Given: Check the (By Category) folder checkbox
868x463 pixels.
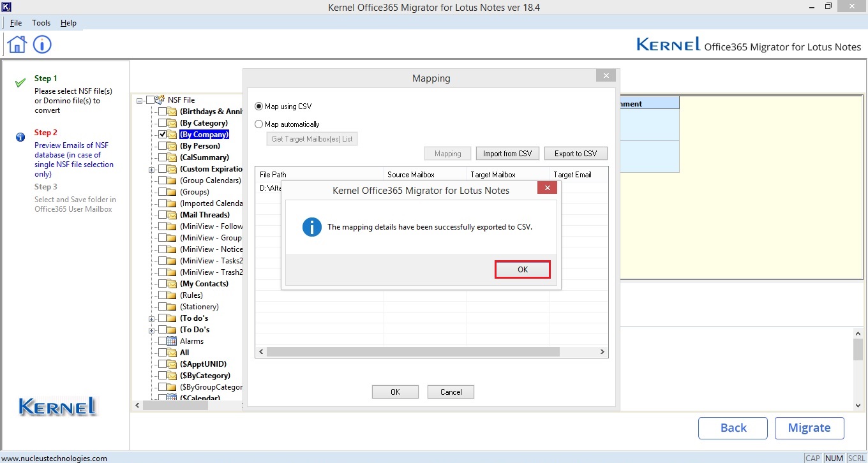Looking at the screenshot, I should tap(162, 123).
